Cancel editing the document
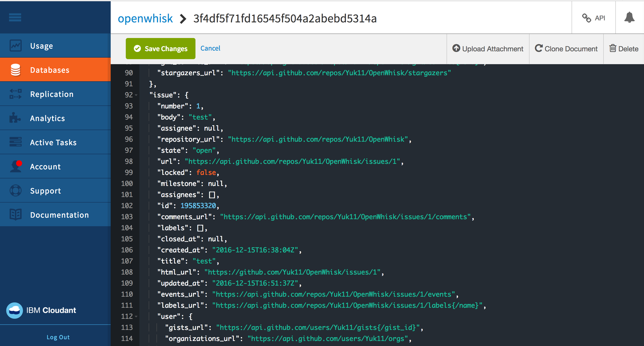Viewport: 644px width, 346px height. coord(210,48)
